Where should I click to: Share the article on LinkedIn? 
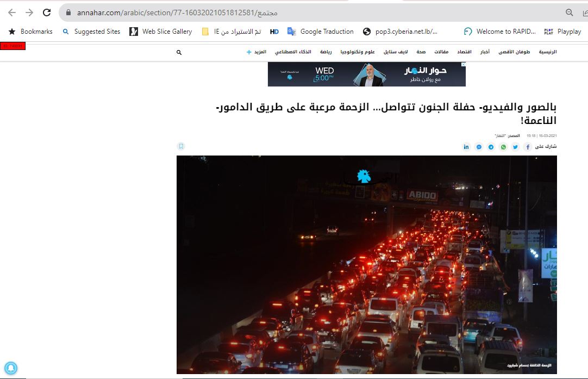point(466,147)
